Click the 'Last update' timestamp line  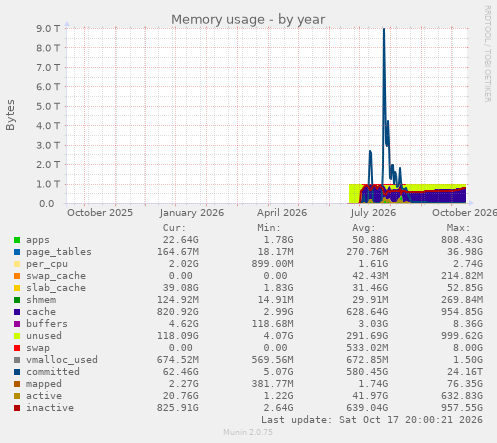[x=372, y=420]
